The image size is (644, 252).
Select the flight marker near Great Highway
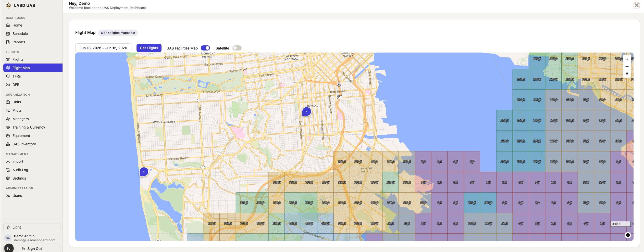point(144,172)
